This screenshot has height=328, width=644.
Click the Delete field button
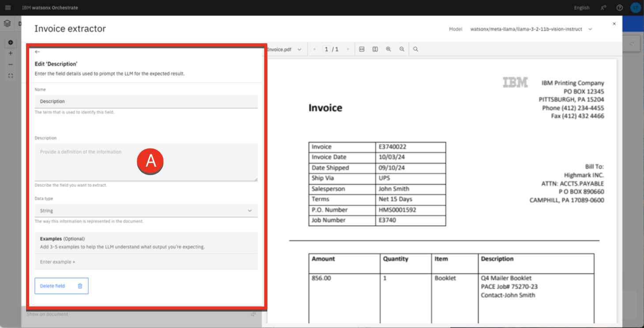pyautogui.click(x=61, y=286)
